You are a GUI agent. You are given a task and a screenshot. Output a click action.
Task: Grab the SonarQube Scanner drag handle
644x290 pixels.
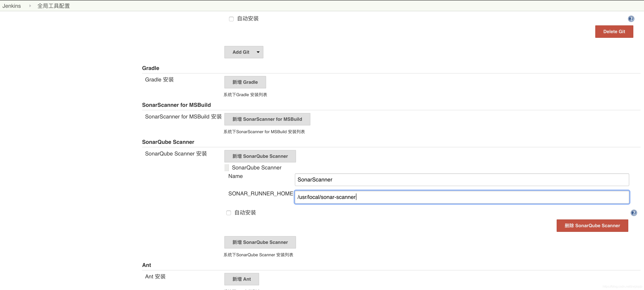tap(227, 168)
